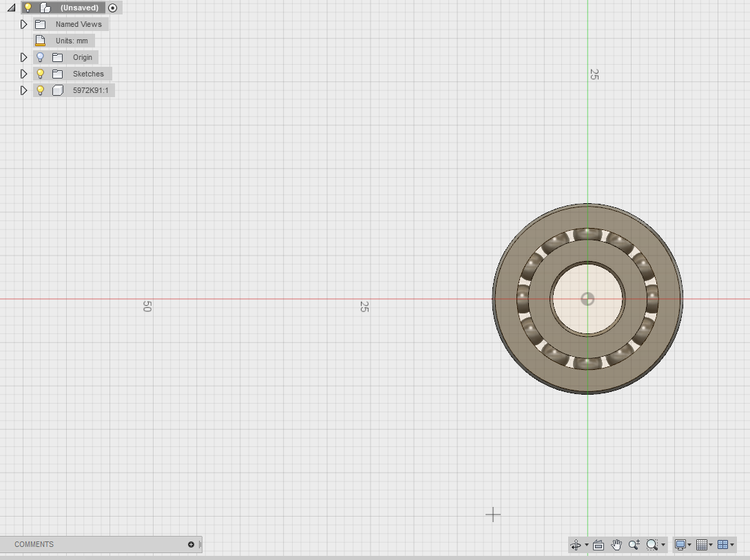
Task: Expand the Named Views folder
Action: pyautogui.click(x=23, y=24)
